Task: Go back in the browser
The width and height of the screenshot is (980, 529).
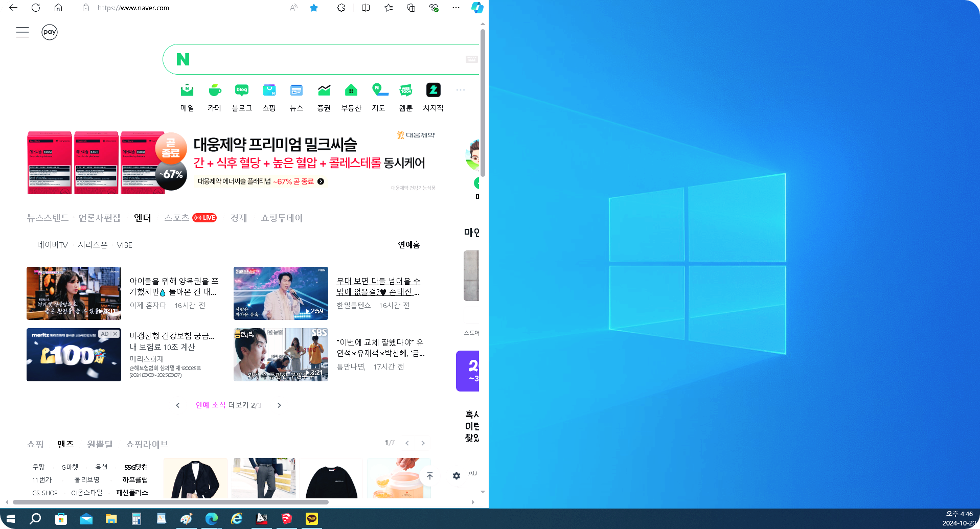Action: [x=13, y=8]
